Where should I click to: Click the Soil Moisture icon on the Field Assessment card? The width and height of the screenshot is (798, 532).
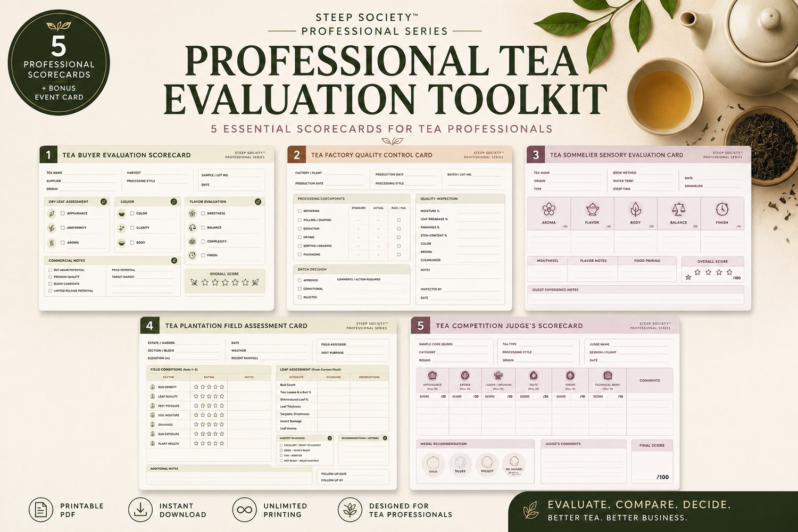tap(153, 415)
